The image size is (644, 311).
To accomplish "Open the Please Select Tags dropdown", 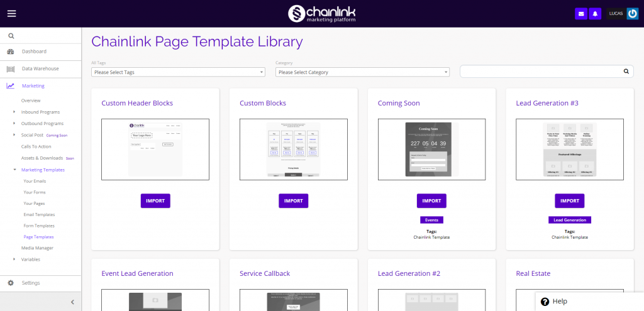I will pyautogui.click(x=178, y=72).
